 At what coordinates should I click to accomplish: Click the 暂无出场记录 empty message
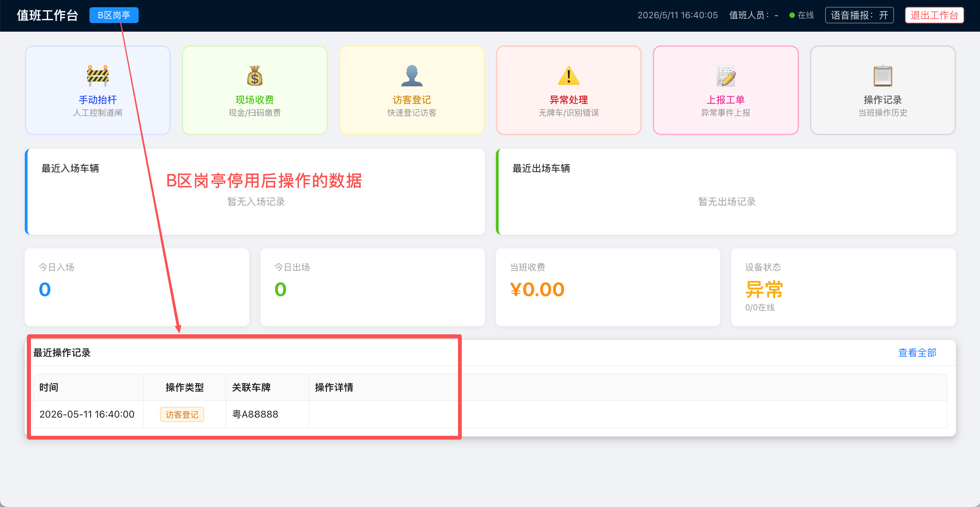[x=727, y=202]
